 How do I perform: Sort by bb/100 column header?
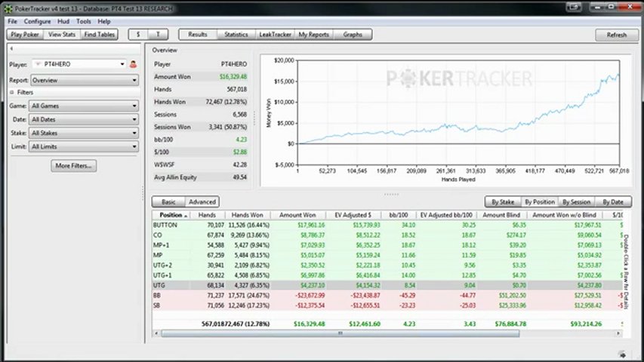click(x=399, y=215)
